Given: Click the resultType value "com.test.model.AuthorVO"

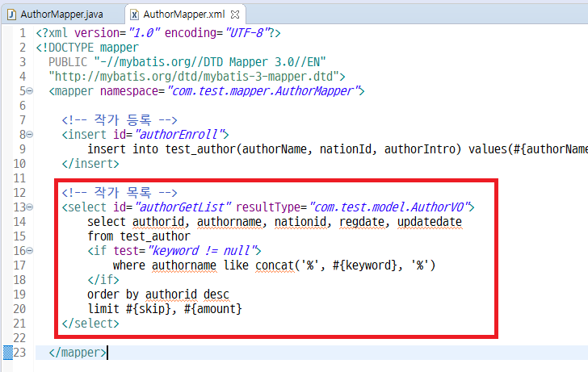Looking at the screenshot, I should pos(388,207).
